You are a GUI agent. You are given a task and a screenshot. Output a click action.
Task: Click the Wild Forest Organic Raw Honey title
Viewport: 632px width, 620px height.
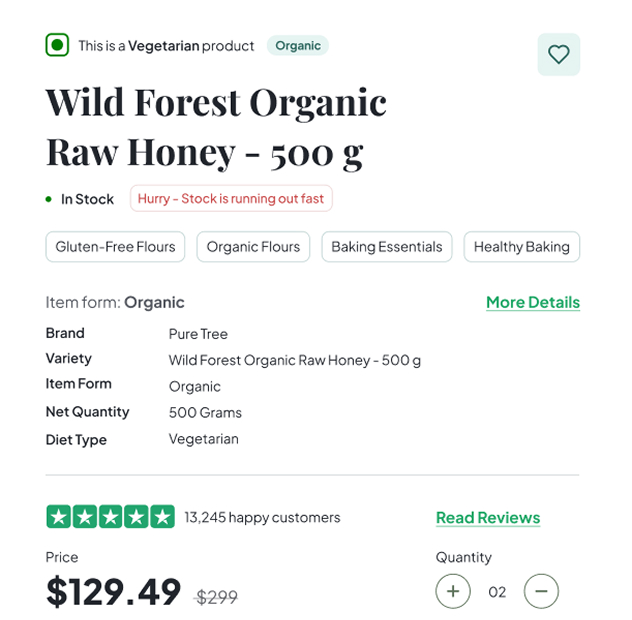(x=216, y=128)
